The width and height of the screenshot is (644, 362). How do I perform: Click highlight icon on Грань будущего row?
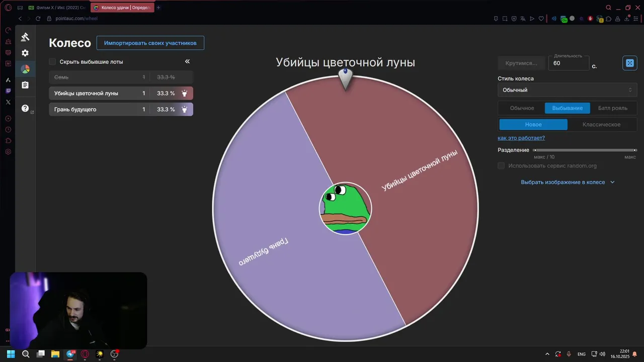pos(185,109)
